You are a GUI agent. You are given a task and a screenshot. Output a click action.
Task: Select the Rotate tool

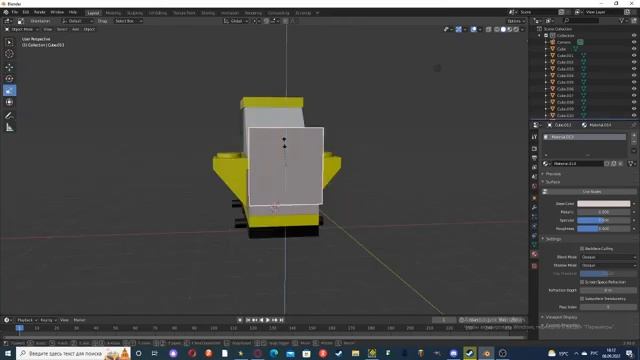[x=9, y=79]
